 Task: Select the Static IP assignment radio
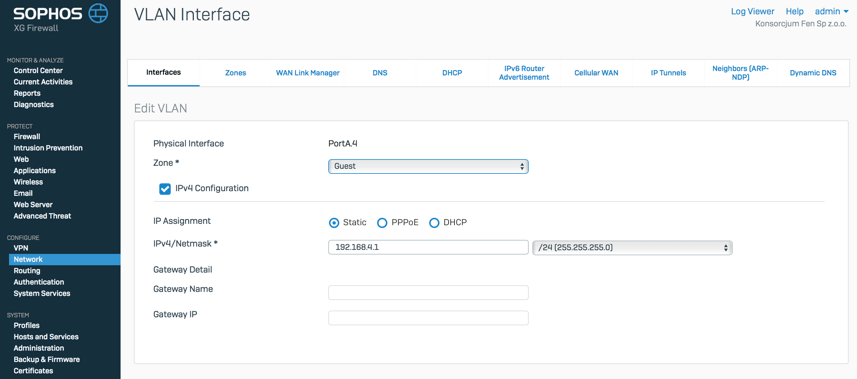[334, 223]
